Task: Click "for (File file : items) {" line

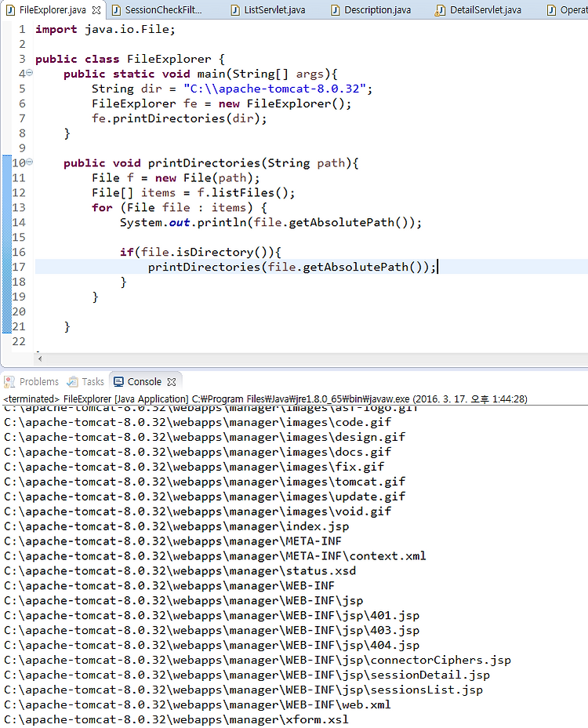Action: click(x=179, y=208)
